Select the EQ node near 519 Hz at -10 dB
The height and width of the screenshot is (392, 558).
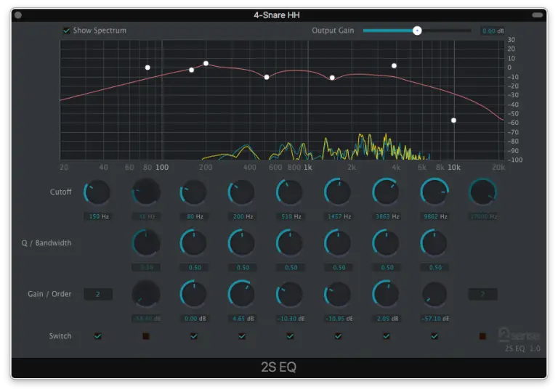click(267, 77)
